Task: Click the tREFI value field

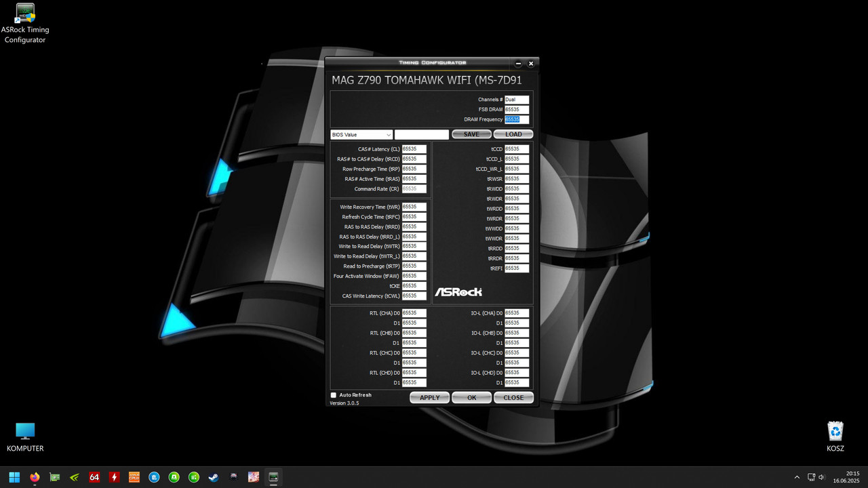Action: 517,268
